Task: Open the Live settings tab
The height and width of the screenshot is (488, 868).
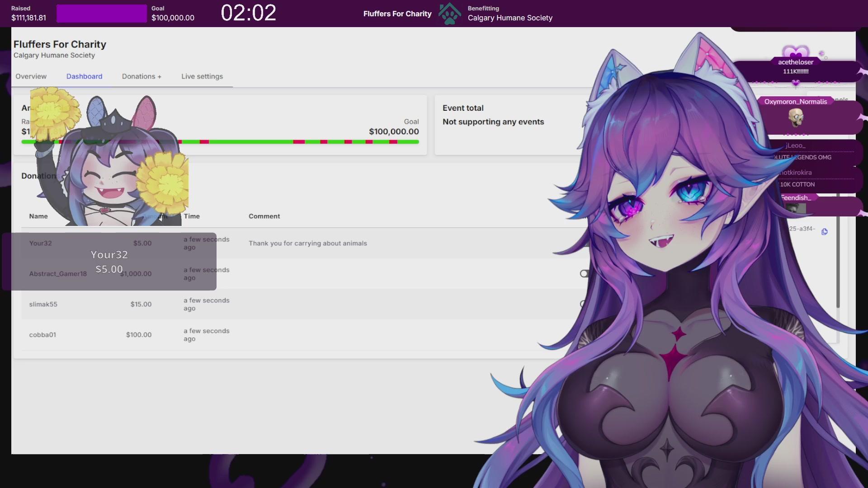Action: [202, 76]
